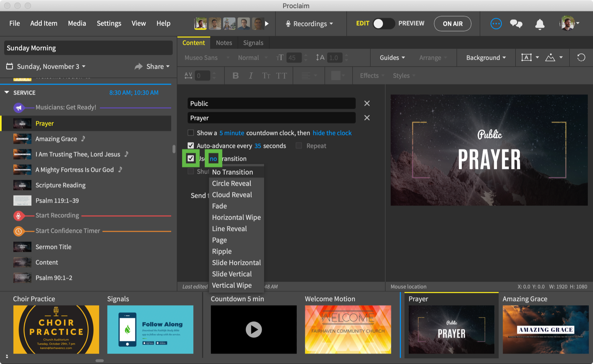Open the notifications bell
Viewport: 593px width, 364px height.
coord(540,24)
